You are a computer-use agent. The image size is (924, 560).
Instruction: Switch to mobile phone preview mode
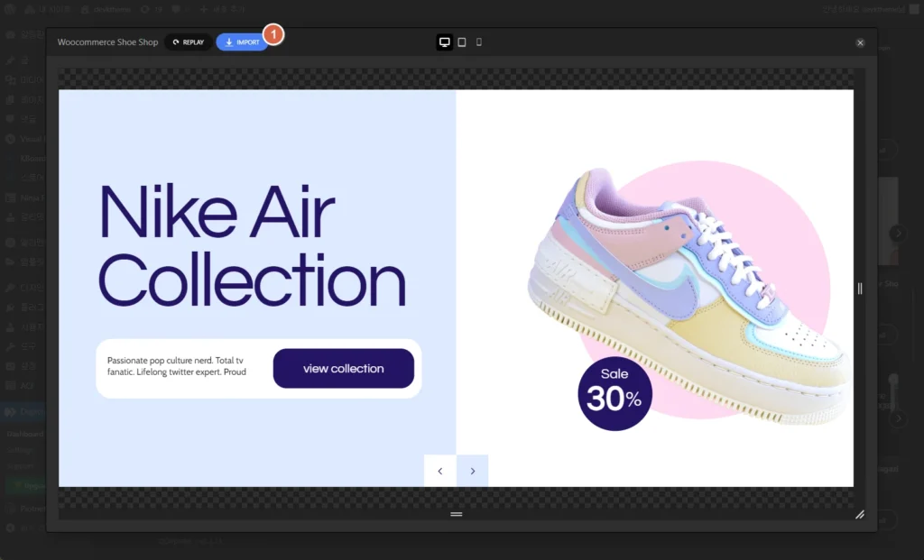(479, 42)
